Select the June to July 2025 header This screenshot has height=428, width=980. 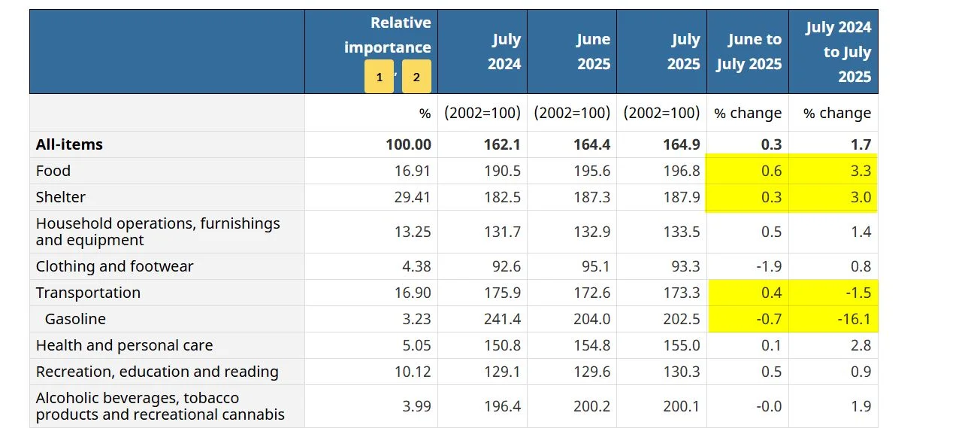point(749,52)
